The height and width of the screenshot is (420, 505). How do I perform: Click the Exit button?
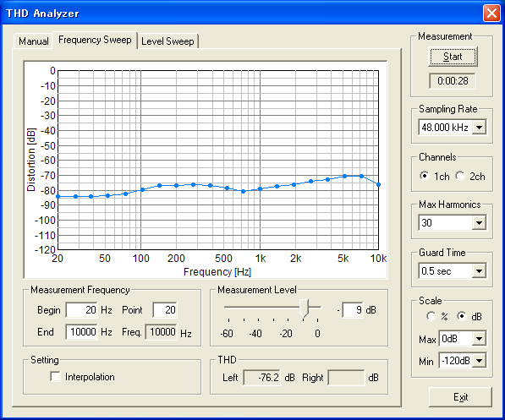460,397
